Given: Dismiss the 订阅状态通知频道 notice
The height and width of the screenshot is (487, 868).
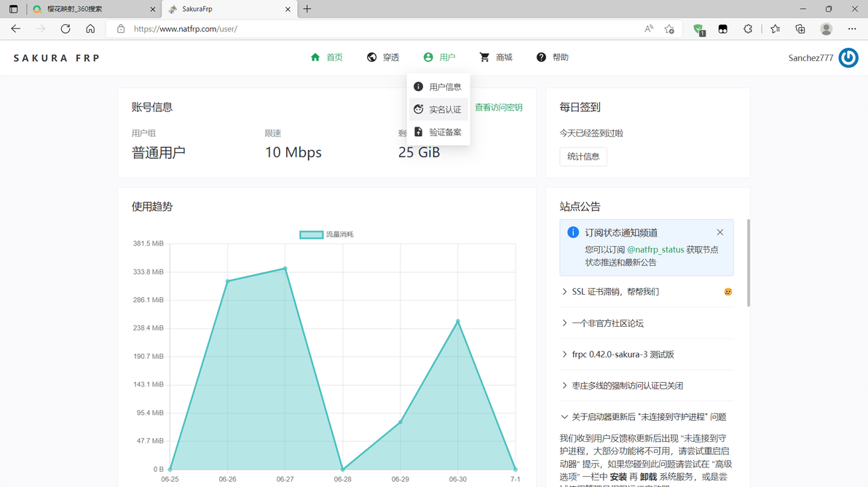Looking at the screenshot, I should [x=719, y=232].
